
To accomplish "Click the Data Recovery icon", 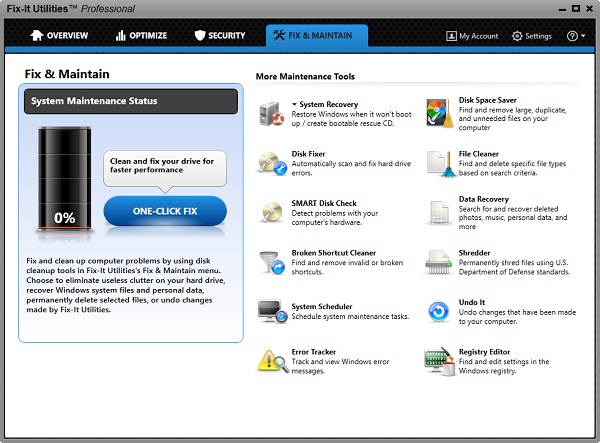I will tap(439, 212).
